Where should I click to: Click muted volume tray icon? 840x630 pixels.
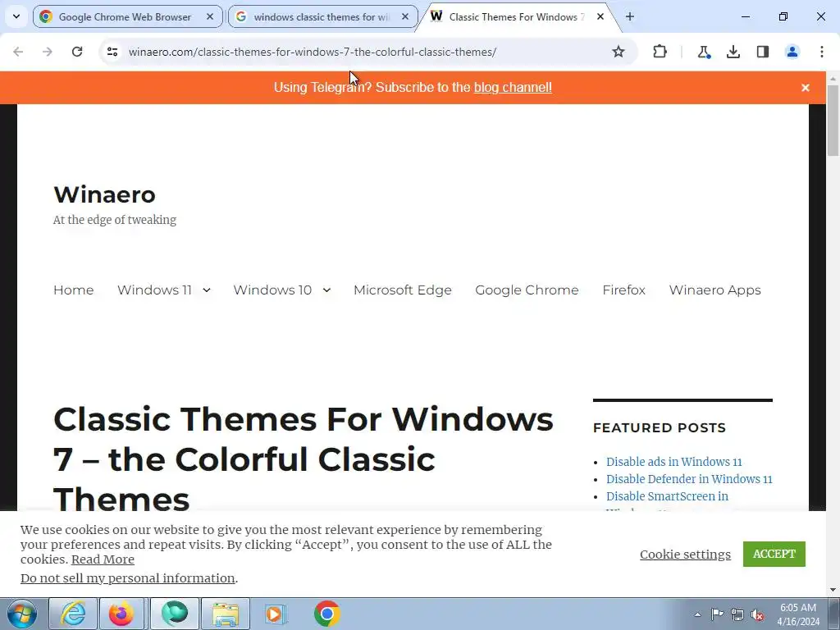757,614
